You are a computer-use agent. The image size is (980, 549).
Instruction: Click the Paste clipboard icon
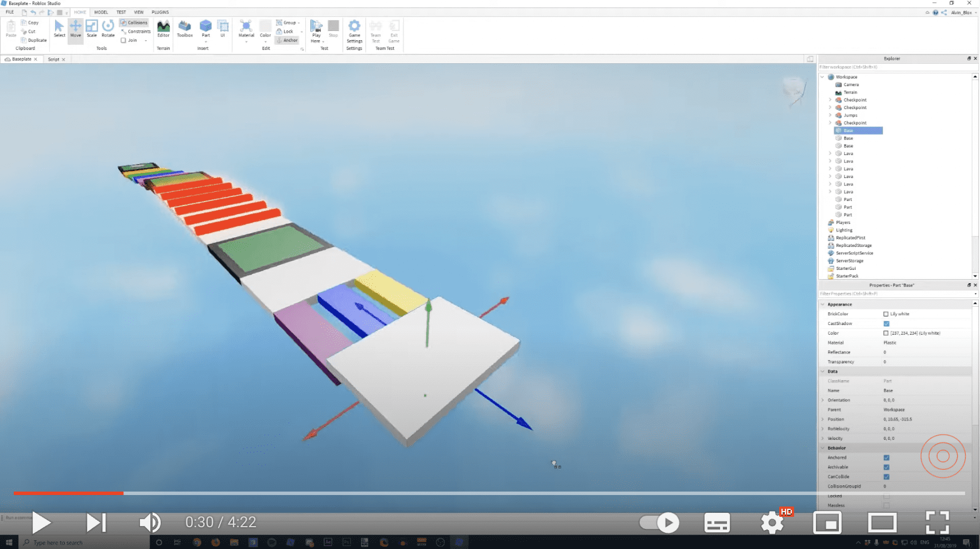11,29
